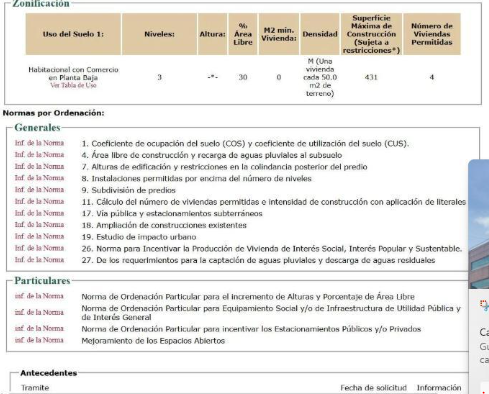Open Inf. de la Norma for norm 19 impacto urbano
Image resolution: width=489 pixels, height=394 pixels.
(x=39, y=236)
